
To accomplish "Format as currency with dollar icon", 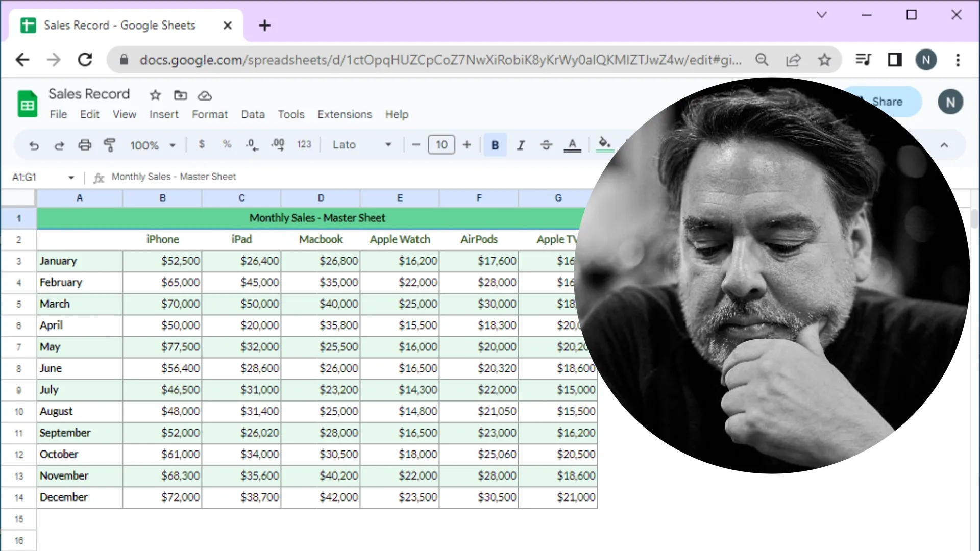I will coord(202,144).
